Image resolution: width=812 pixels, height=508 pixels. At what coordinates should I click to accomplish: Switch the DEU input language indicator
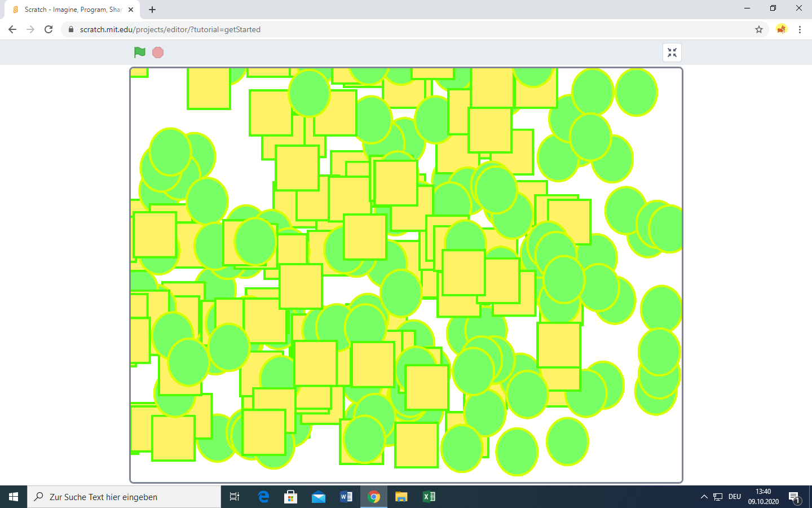click(735, 497)
